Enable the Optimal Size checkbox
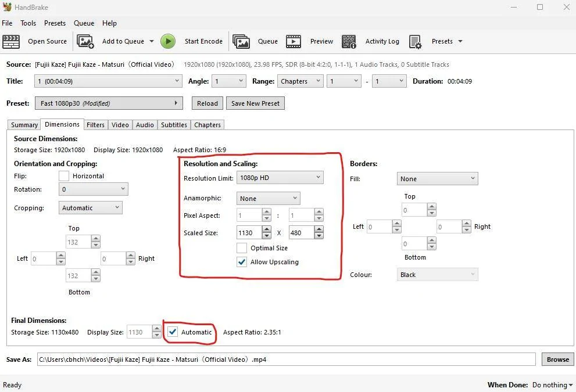 point(242,248)
